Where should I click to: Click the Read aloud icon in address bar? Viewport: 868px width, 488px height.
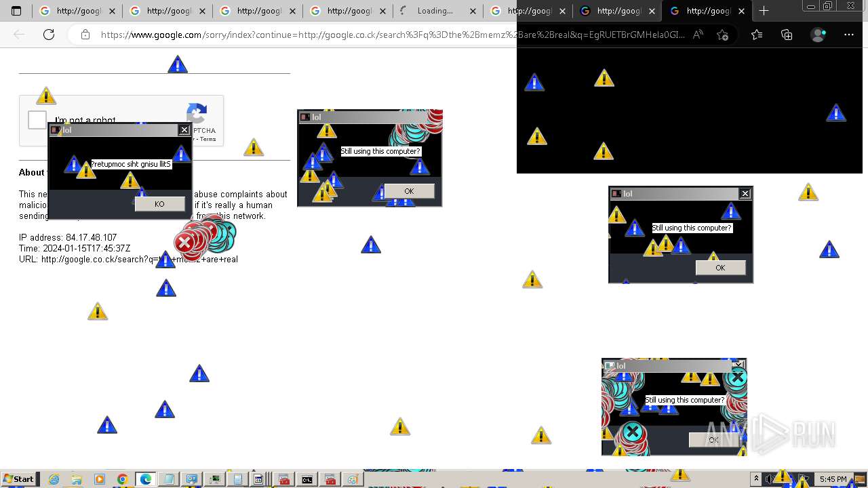698,35
